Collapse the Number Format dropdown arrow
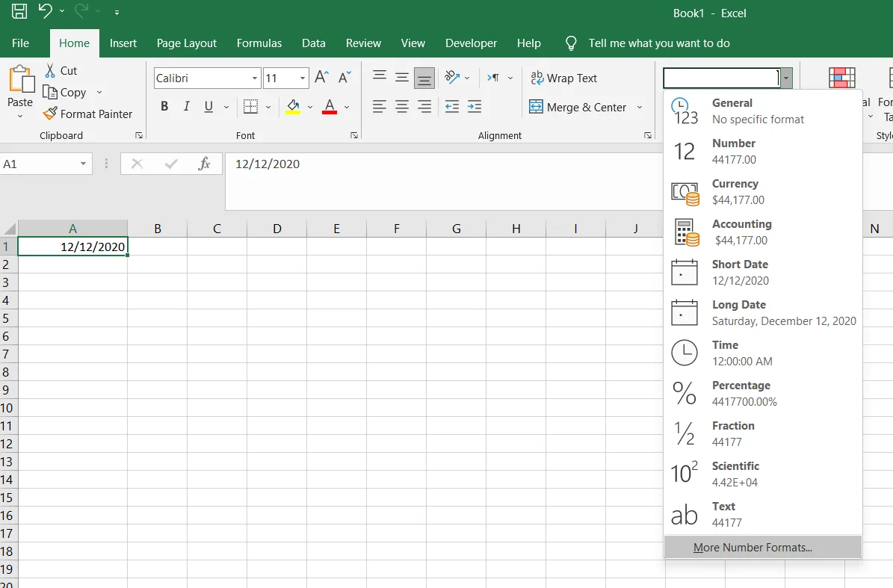893x588 pixels. click(786, 78)
